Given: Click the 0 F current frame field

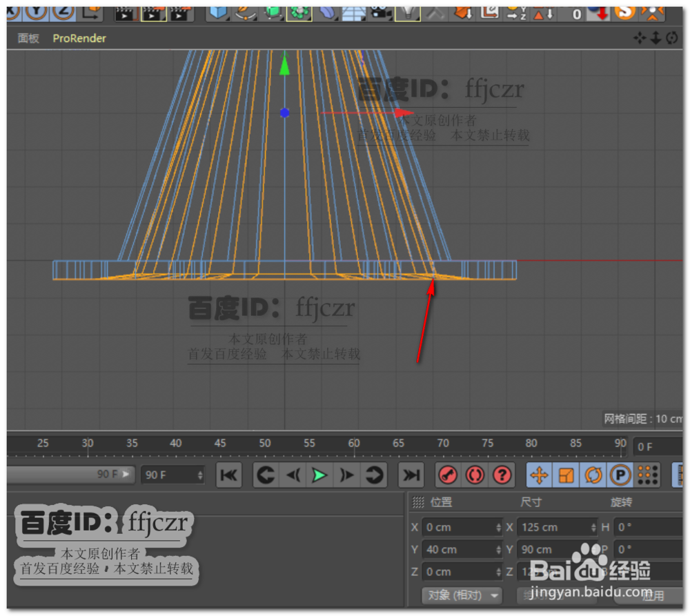Looking at the screenshot, I should click(658, 447).
